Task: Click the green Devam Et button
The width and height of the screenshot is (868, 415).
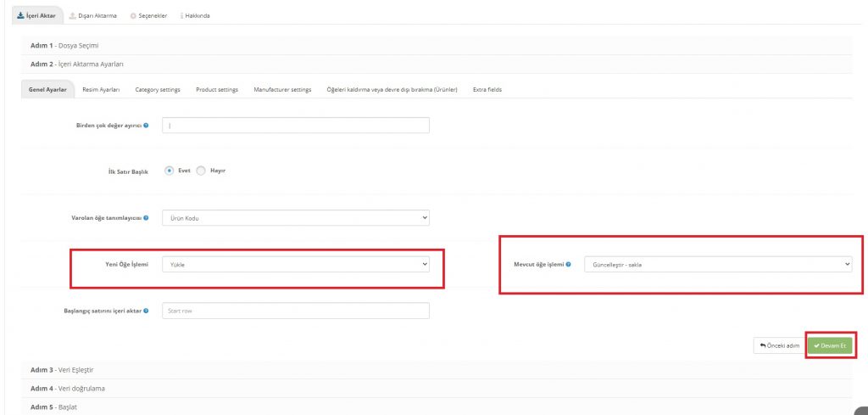Action: coord(830,345)
